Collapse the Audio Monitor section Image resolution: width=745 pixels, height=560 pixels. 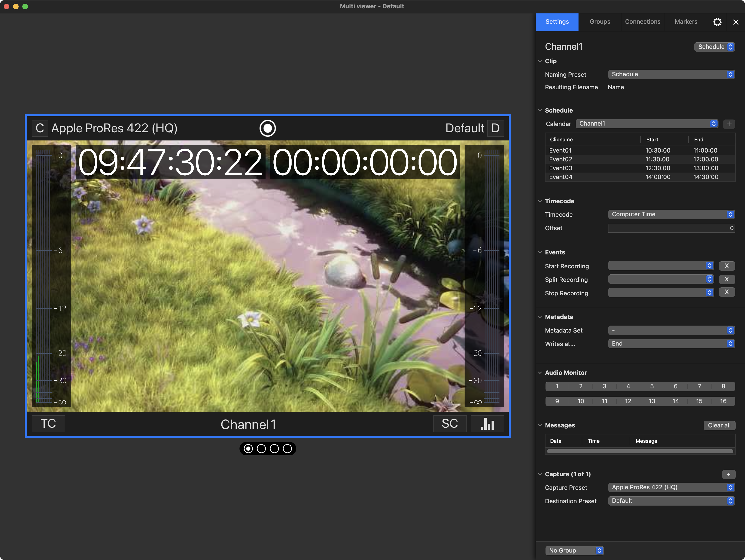(x=540, y=373)
